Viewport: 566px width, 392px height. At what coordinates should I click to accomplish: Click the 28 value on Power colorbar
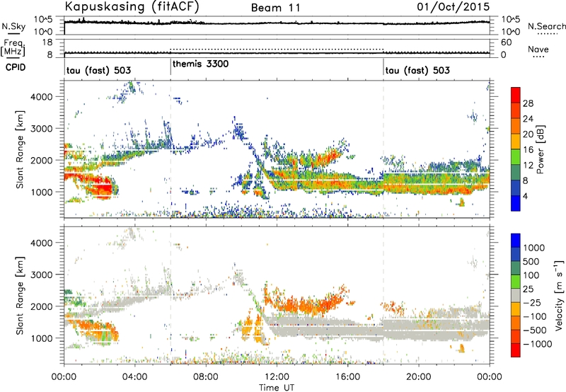(x=528, y=103)
